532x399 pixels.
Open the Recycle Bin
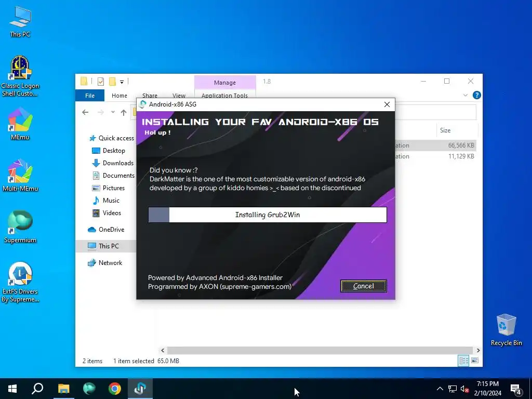click(506, 330)
